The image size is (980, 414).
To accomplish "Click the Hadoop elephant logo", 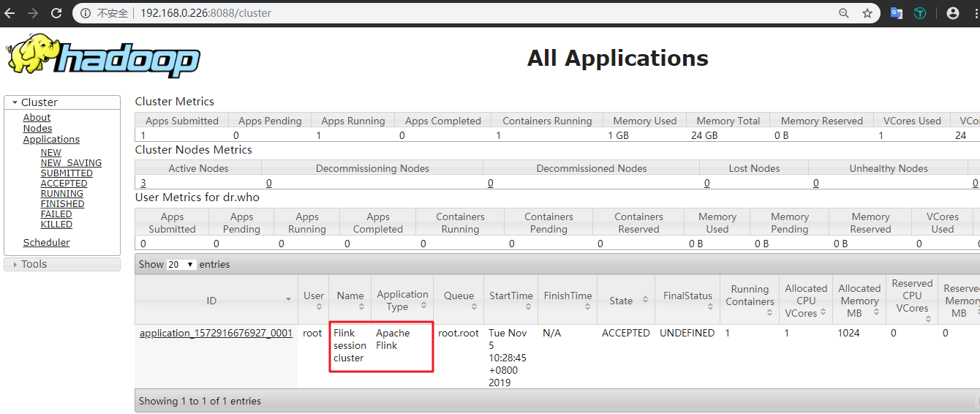I will tap(102, 57).
